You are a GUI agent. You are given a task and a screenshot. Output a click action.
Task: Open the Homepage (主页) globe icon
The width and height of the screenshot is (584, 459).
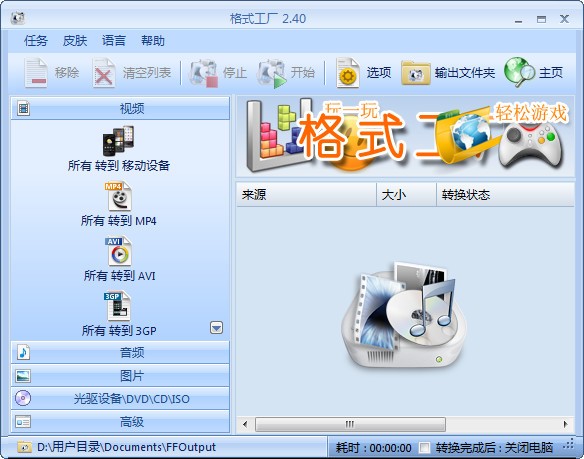click(x=519, y=72)
